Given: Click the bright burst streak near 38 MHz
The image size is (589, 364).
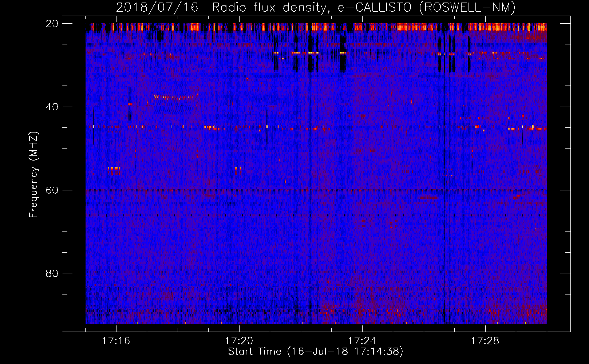Looking at the screenshot, I should tap(174, 97).
